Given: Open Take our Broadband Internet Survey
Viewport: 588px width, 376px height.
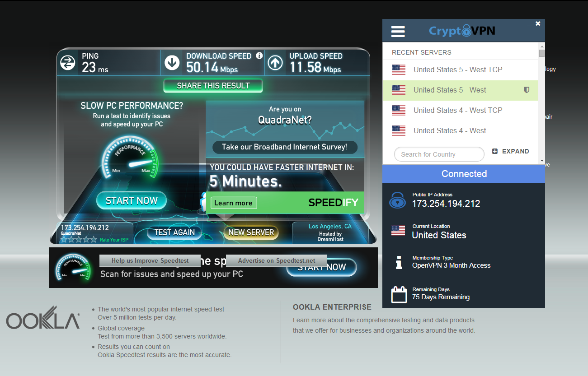Looking at the screenshot, I should (285, 147).
